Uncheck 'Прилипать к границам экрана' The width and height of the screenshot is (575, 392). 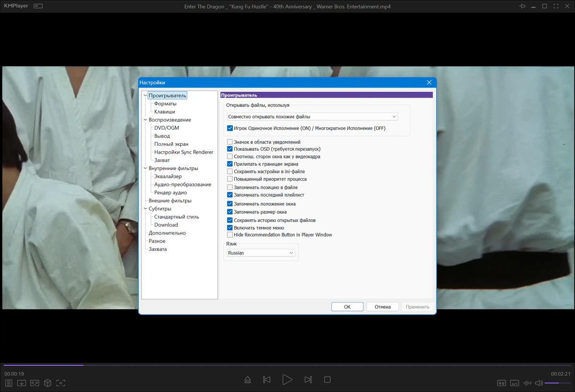coord(230,164)
